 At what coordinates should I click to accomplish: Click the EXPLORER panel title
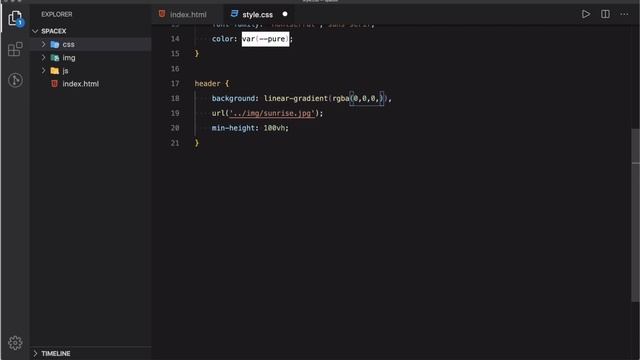(x=57, y=14)
